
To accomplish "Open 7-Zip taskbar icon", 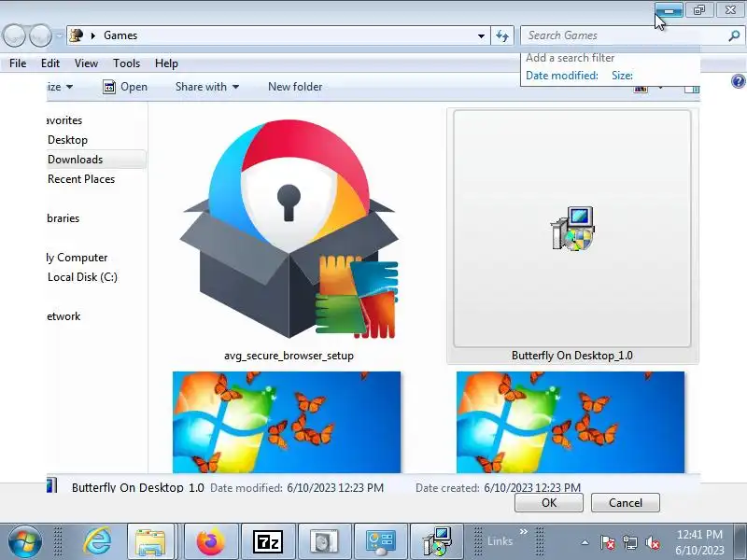I will (268, 541).
